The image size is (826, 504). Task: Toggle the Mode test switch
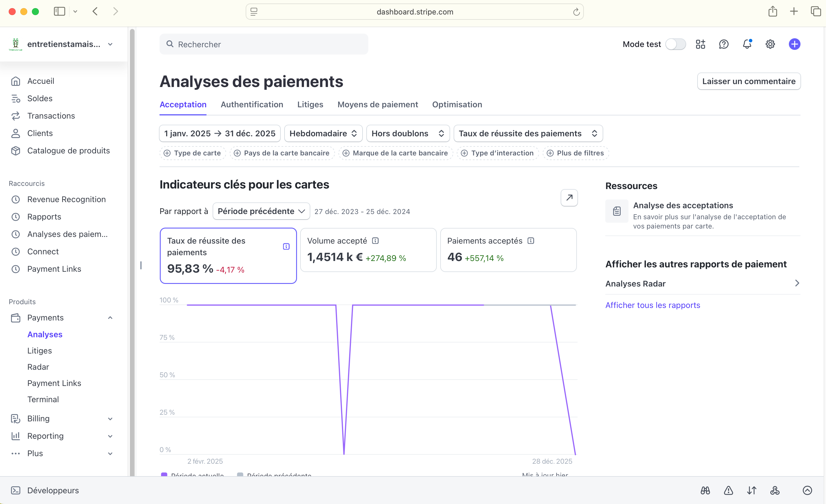(675, 44)
